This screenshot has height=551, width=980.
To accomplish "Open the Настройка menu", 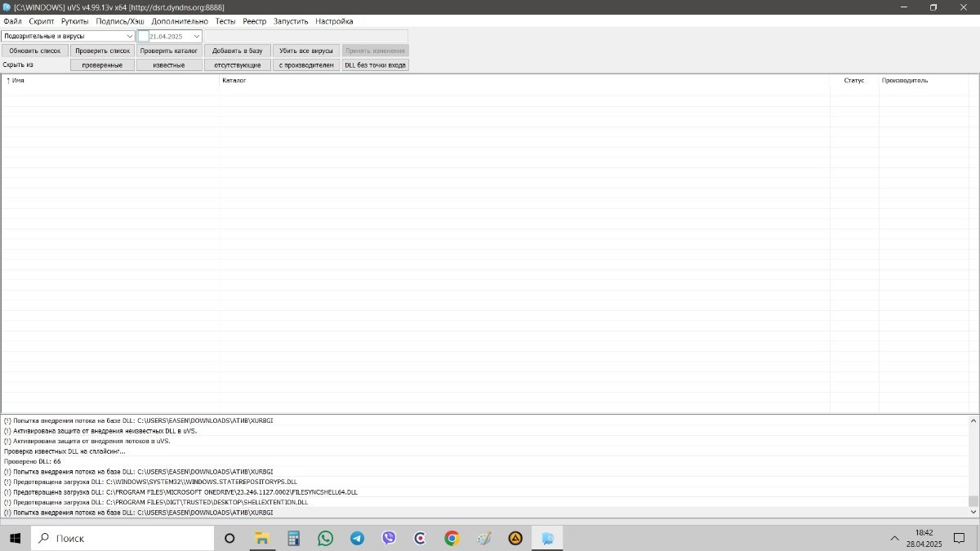I will coord(334,21).
